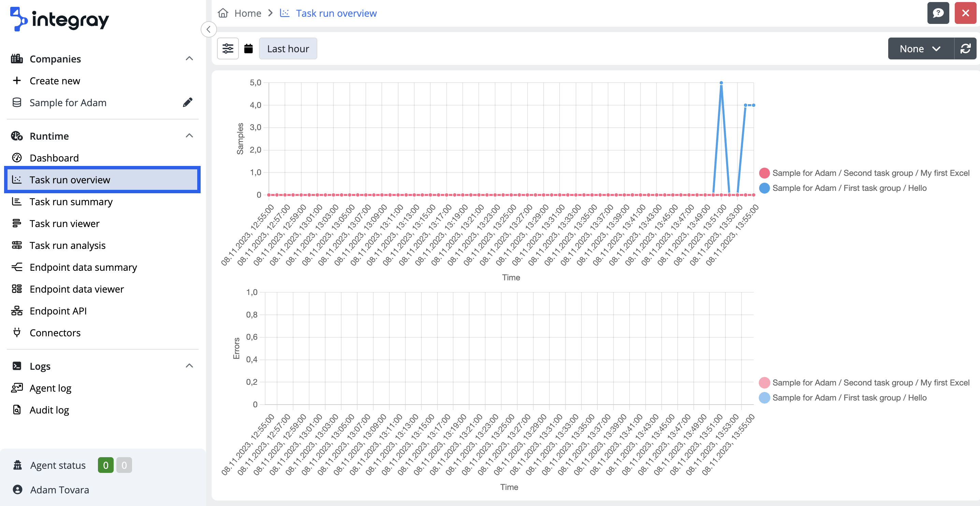Viewport: 980px width, 506px height.
Task: Open the help chat bubble icon
Action: pyautogui.click(x=938, y=13)
